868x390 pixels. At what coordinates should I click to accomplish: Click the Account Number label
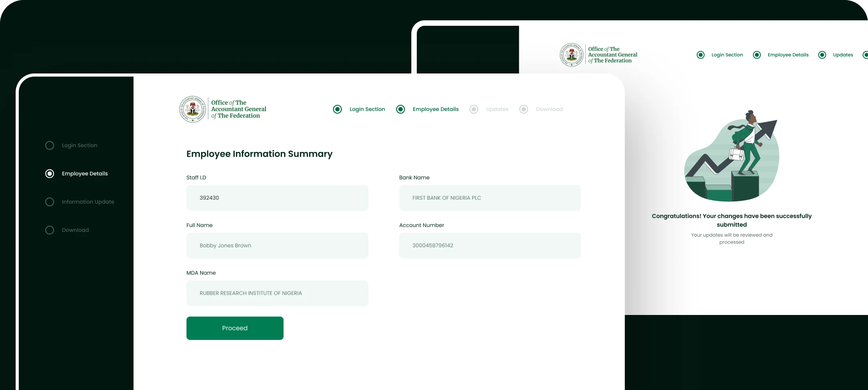click(x=421, y=225)
